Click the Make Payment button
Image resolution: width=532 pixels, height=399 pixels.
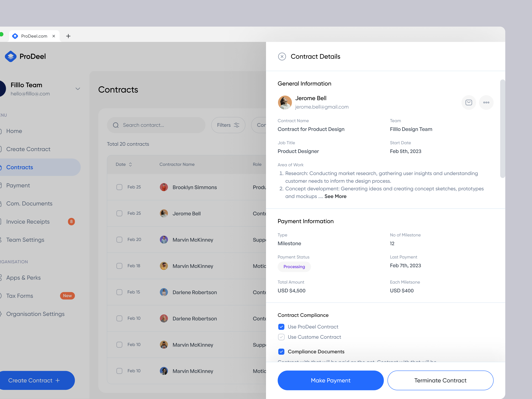(331, 380)
